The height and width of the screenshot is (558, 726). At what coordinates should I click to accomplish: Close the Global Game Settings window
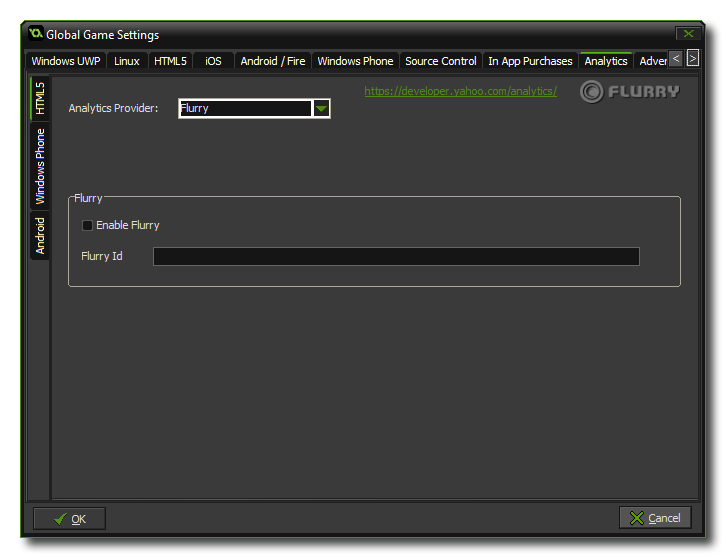pyautogui.click(x=686, y=34)
